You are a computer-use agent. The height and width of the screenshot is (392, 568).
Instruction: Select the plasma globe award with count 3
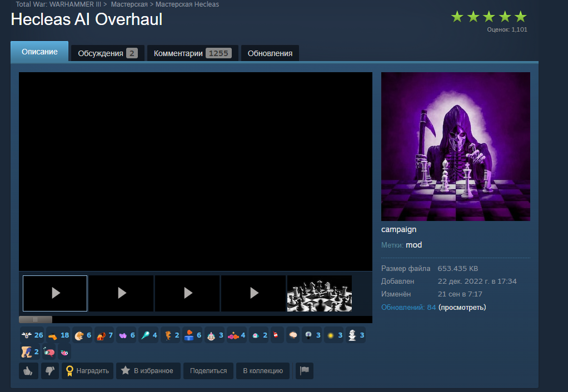312,335
